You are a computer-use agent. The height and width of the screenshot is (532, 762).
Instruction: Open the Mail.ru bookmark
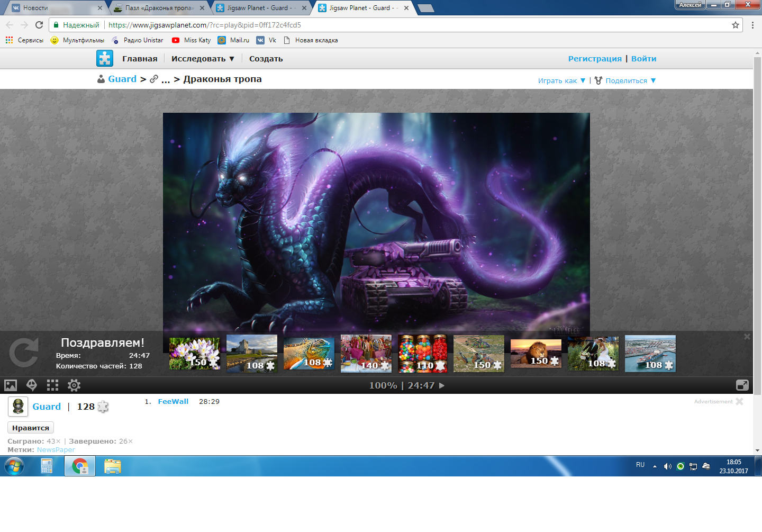pos(233,40)
